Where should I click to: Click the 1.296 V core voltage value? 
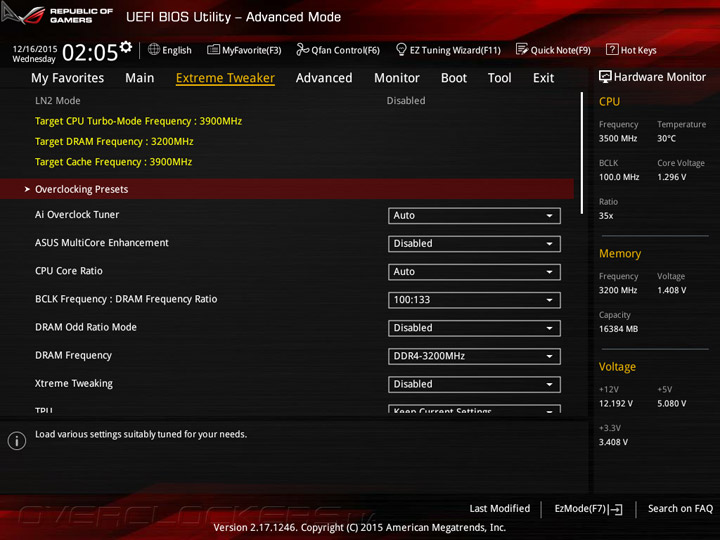tap(671, 177)
